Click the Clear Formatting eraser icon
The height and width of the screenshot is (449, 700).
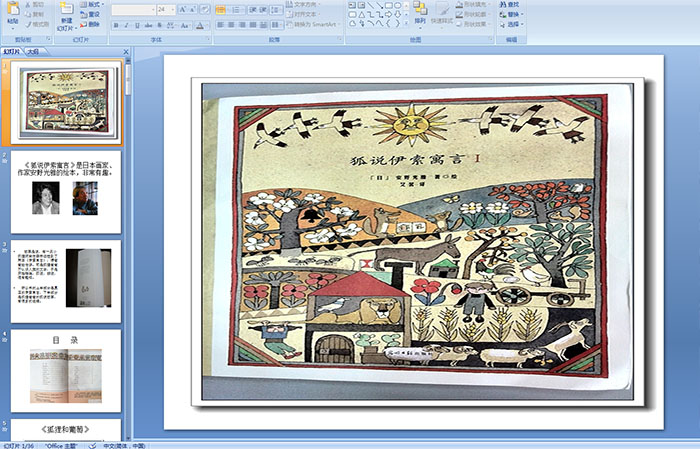point(205,9)
